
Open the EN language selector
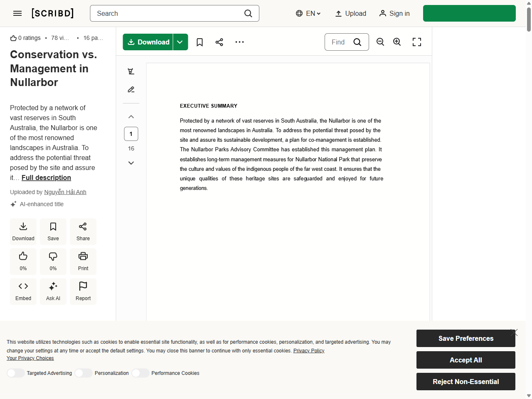pyautogui.click(x=308, y=13)
